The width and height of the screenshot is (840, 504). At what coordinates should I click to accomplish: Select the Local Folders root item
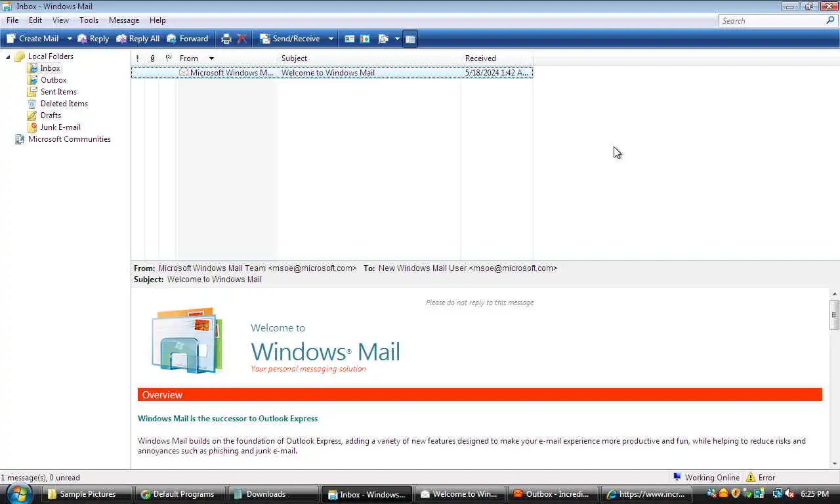[51, 56]
